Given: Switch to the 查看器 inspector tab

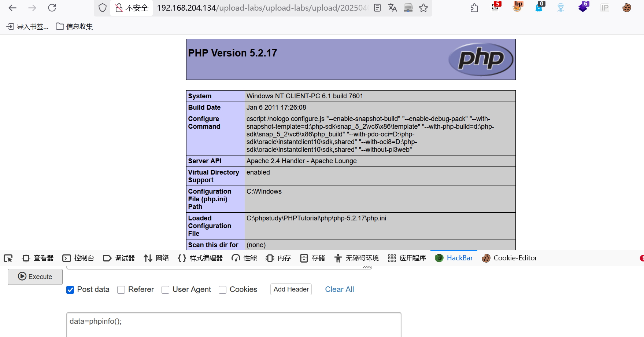Looking at the screenshot, I should click(x=38, y=258).
